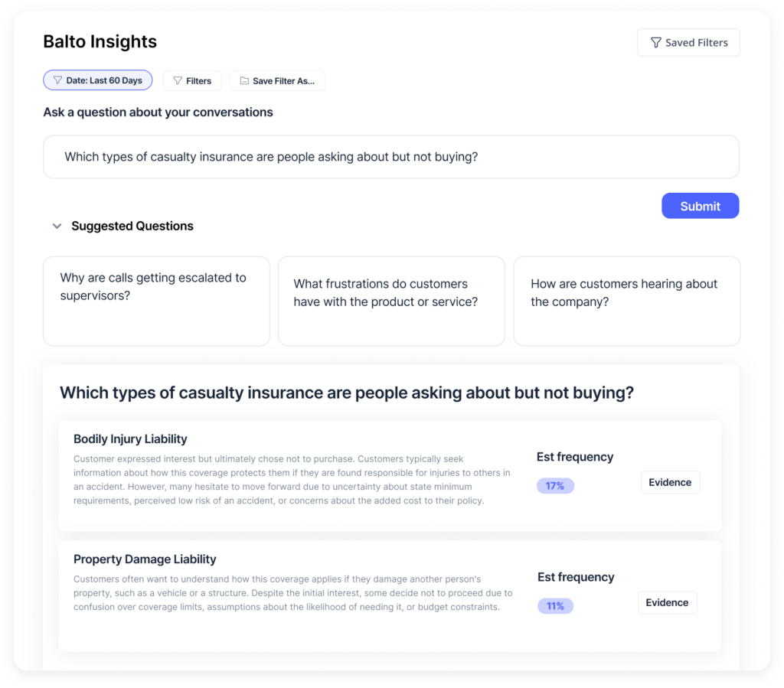
Task: Click the Property Damage Liability heading
Action: (145, 559)
